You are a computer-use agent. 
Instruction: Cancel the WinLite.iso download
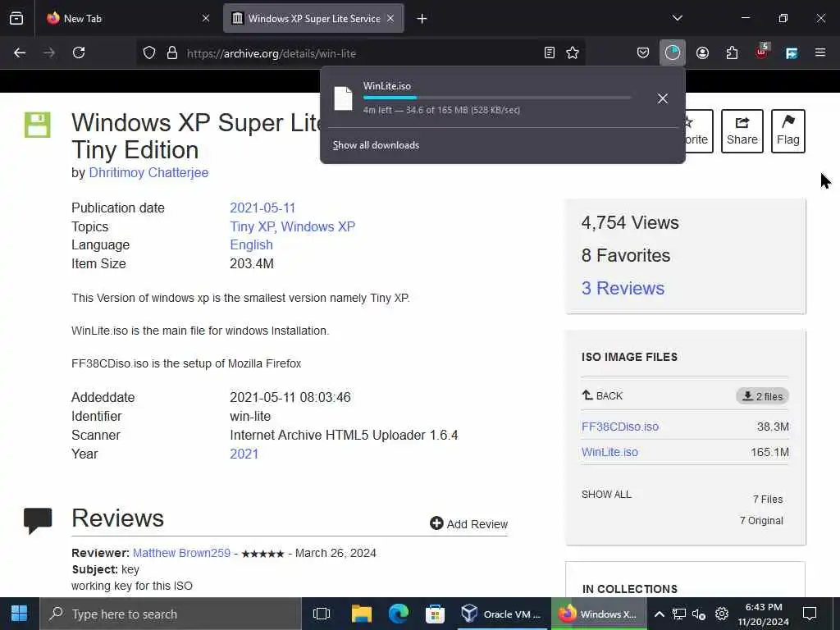pyautogui.click(x=663, y=98)
